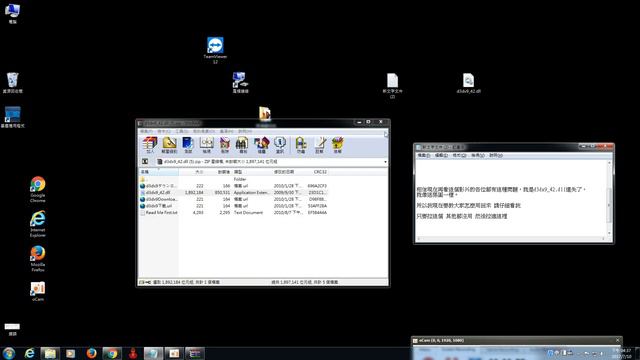The height and width of the screenshot is (360, 640).
Task: Click the Test archive icon in WinRAR
Action: [188, 145]
